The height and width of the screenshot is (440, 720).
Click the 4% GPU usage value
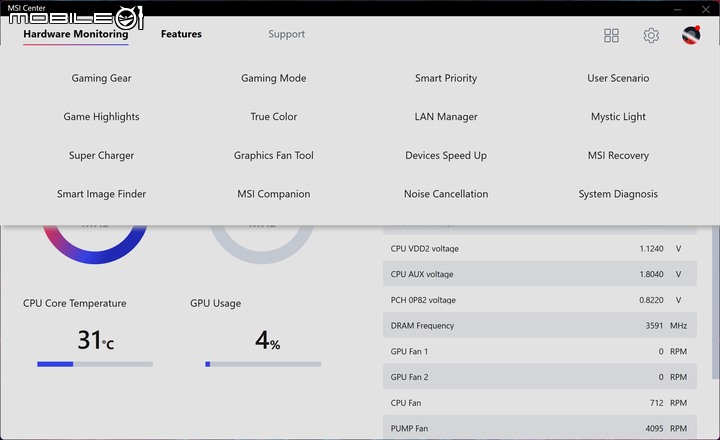(268, 340)
